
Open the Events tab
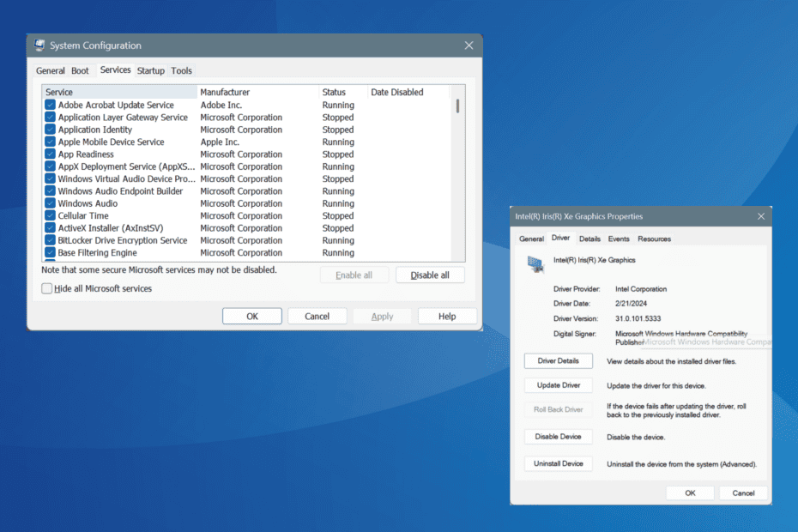pyautogui.click(x=619, y=239)
